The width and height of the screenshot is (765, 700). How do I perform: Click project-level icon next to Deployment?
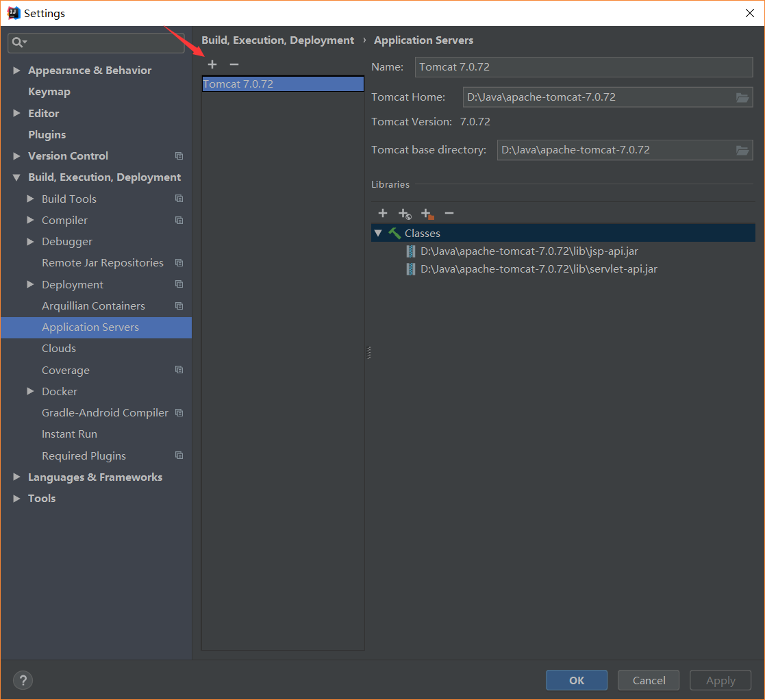pyautogui.click(x=179, y=284)
